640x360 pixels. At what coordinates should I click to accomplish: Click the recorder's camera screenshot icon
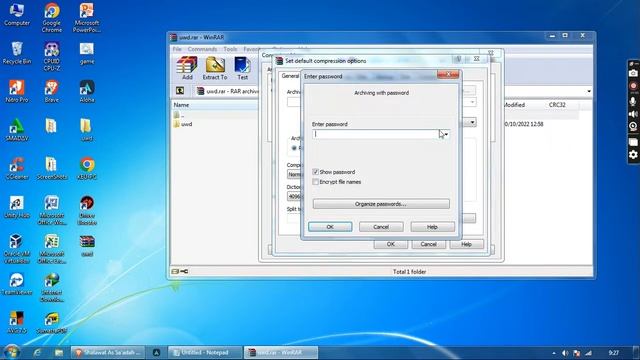click(633, 73)
